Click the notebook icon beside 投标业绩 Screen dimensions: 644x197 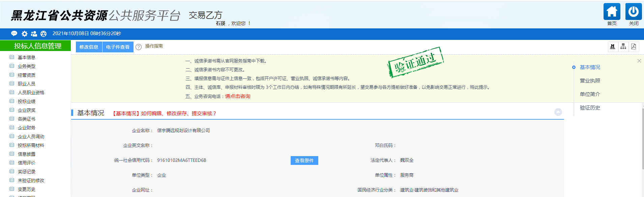tap(12, 101)
